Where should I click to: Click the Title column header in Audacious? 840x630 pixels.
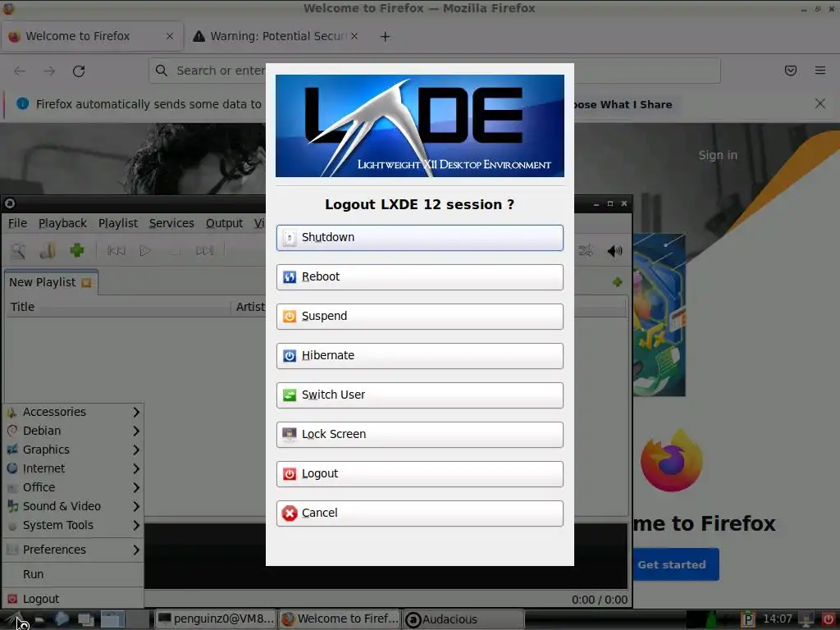point(118,307)
